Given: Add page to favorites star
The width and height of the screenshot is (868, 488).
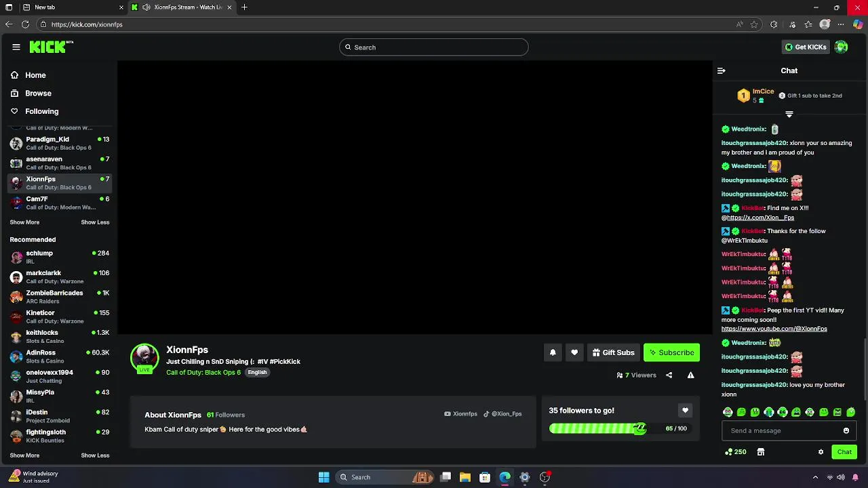Looking at the screenshot, I should (754, 24).
